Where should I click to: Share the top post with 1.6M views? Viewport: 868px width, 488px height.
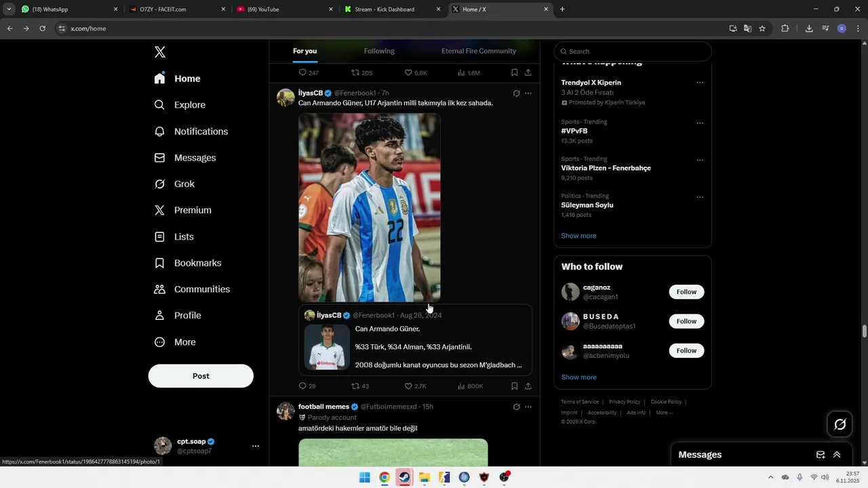528,73
